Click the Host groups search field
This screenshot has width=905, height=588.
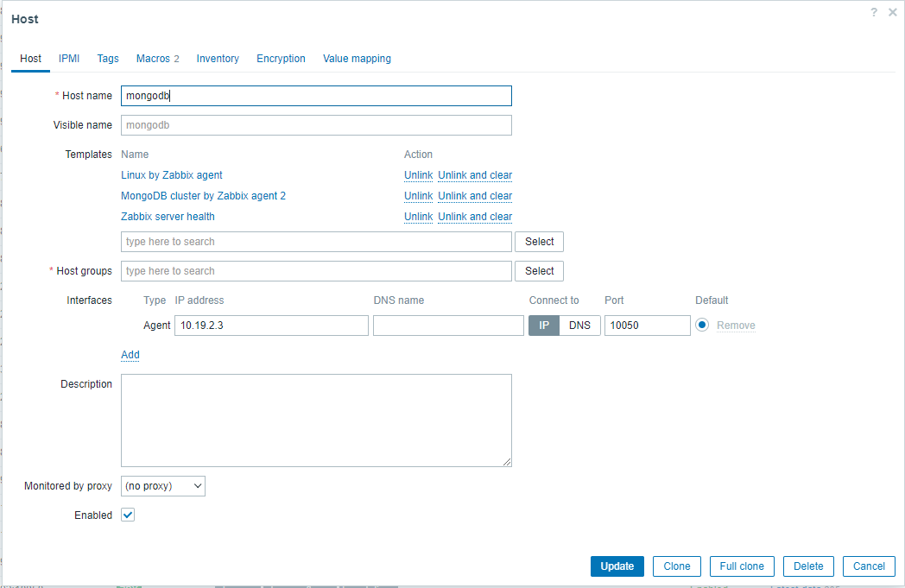pos(316,271)
